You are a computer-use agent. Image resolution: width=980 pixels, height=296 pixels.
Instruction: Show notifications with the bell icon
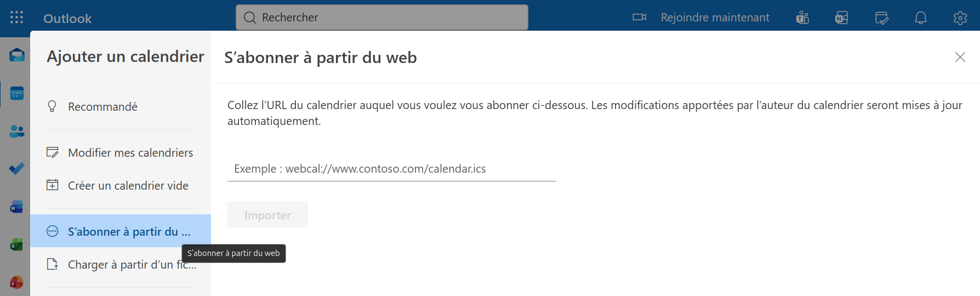pyautogui.click(x=921, y=18)
